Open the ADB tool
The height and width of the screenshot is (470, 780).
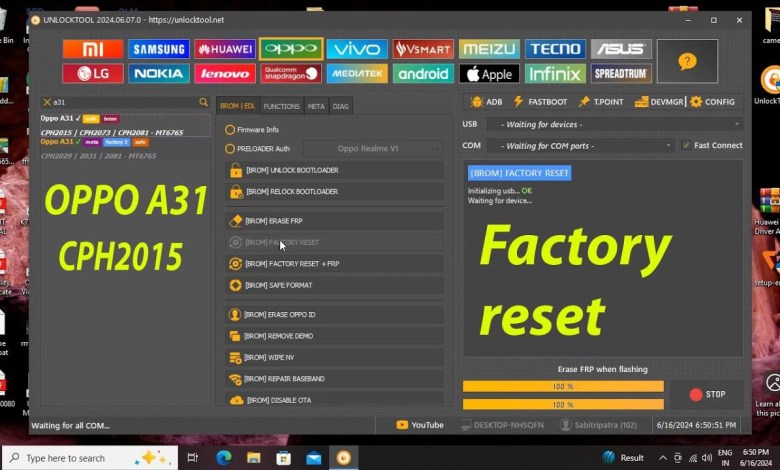click(x=486, y=101)
